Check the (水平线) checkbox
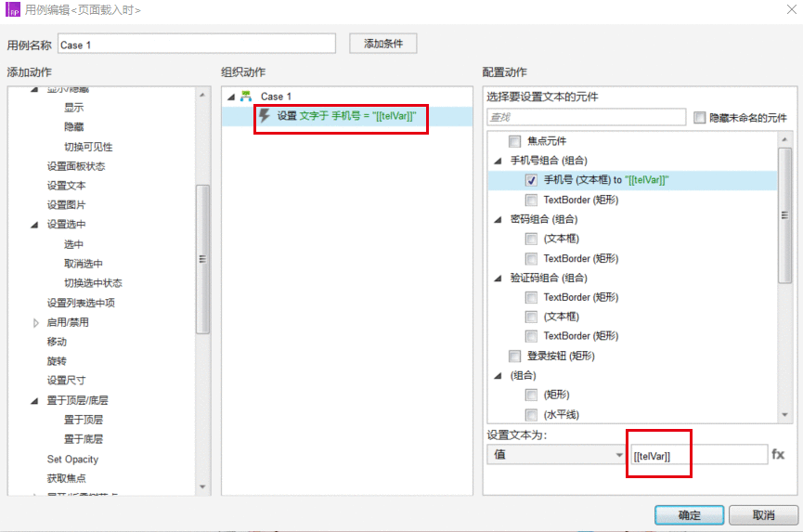803x532 pixels. click(531, 414)
